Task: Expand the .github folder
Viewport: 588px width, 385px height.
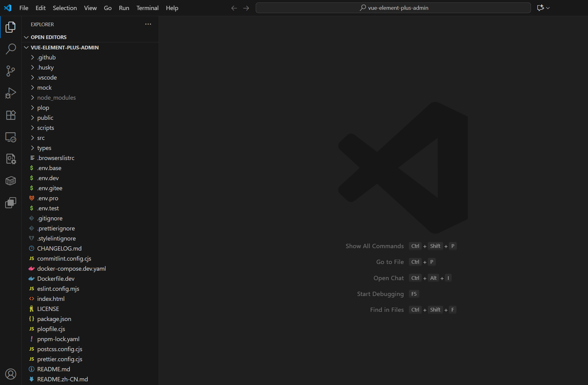Action: (90, 57)
